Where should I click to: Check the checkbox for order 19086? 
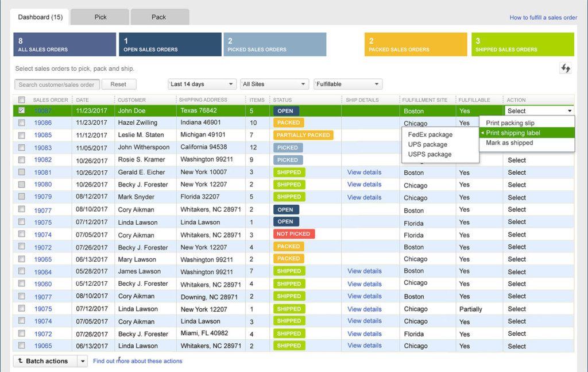click(21, 122)
